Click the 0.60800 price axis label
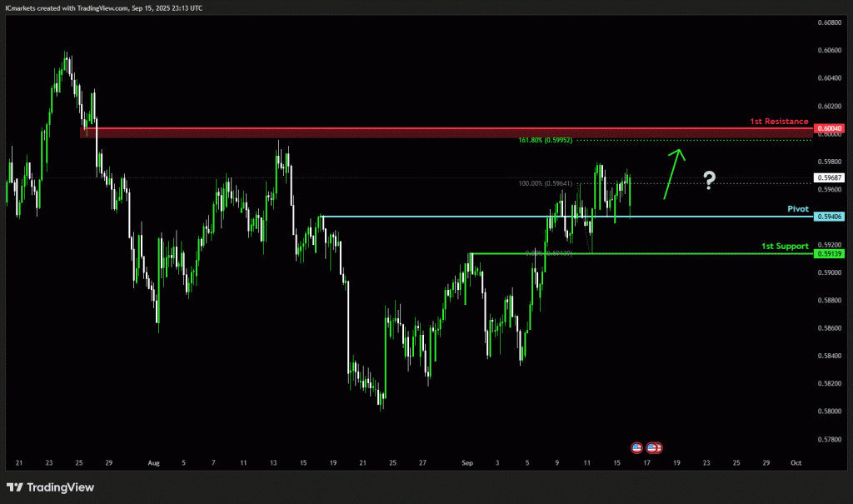This screenshot has width=853, height=504. pyautogui.click(x=829, y=22)
